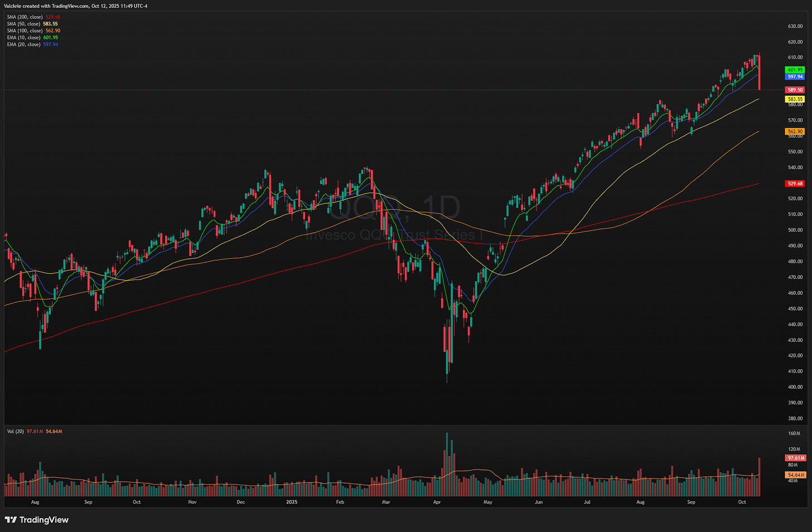Click the chart attribution header text
This screenshot has width=812, height=532.
coord(76,6)
